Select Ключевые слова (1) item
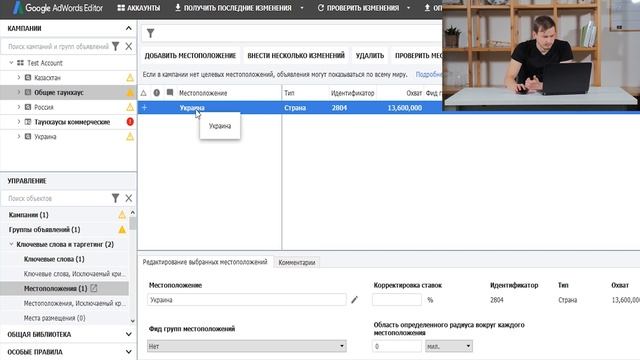Viewport: 640px width, 360px height. pos(54,259)
